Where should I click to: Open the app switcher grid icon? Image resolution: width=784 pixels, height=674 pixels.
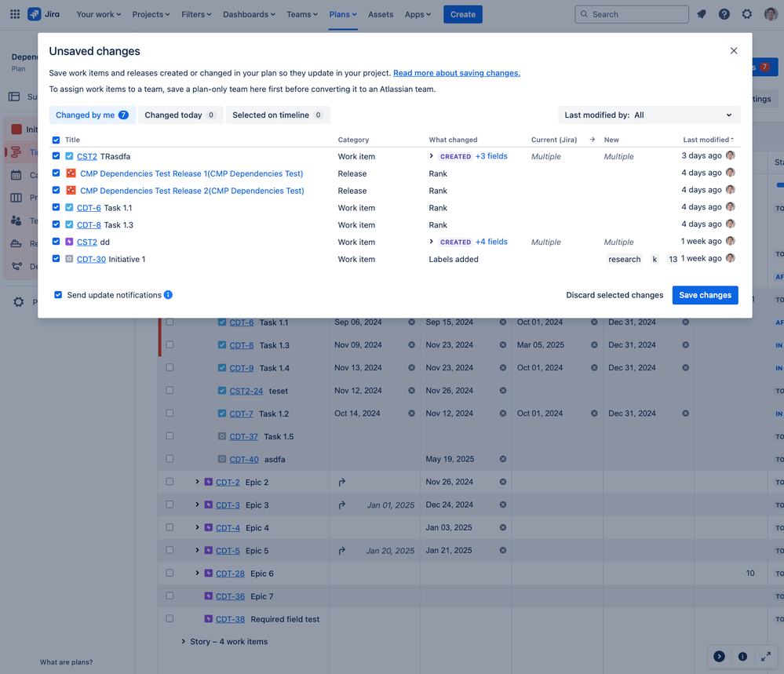pos(15,14)
